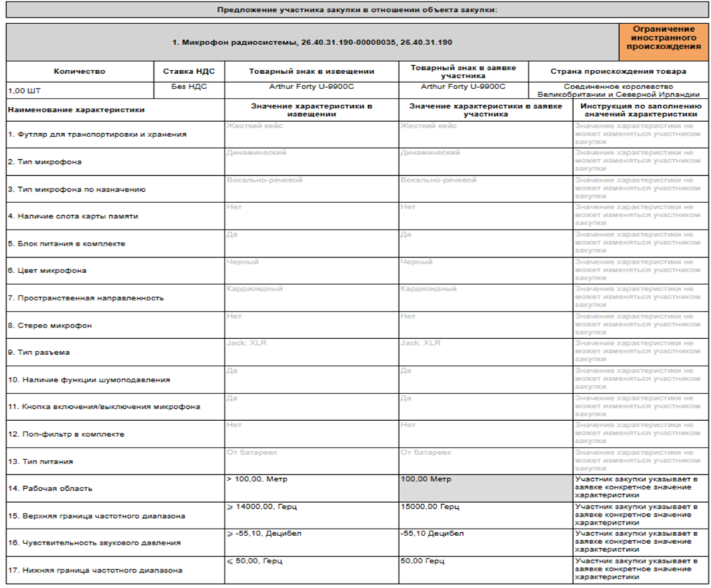Click the purchase participant proposal title bar

coord(357,10)
